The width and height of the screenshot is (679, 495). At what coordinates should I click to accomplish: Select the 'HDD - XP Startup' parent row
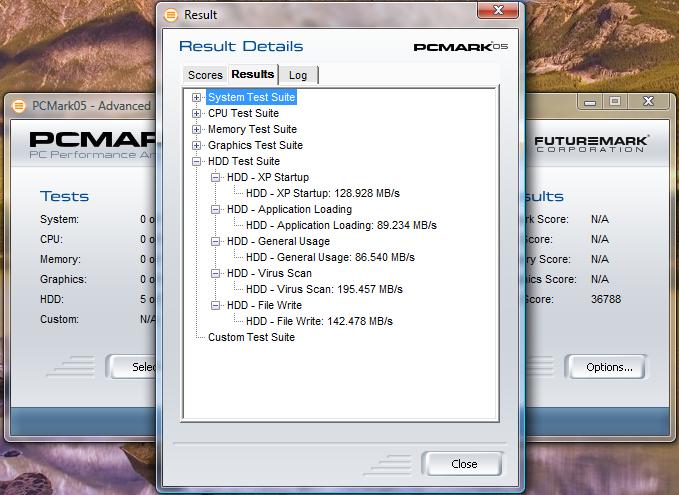pos(268,178)
